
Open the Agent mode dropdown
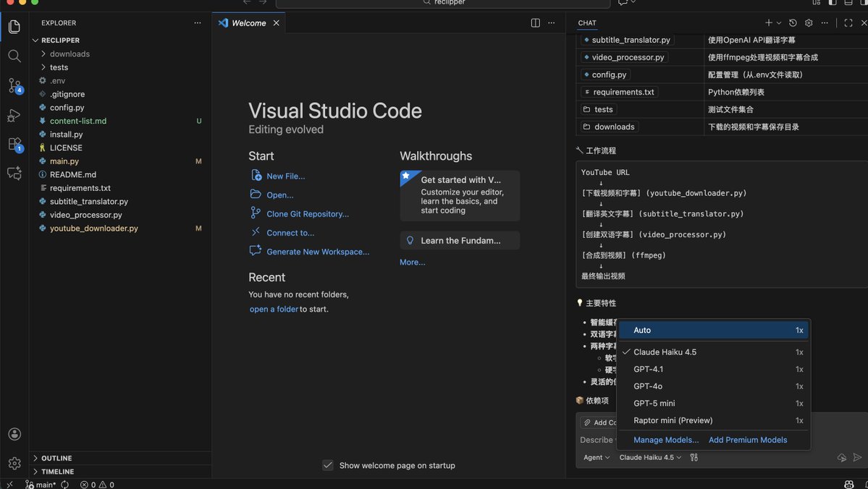coord(597,457)
